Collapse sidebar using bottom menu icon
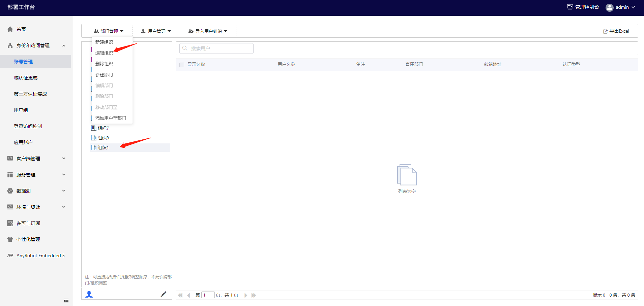The image size is (644, 306). pos(66,301)
